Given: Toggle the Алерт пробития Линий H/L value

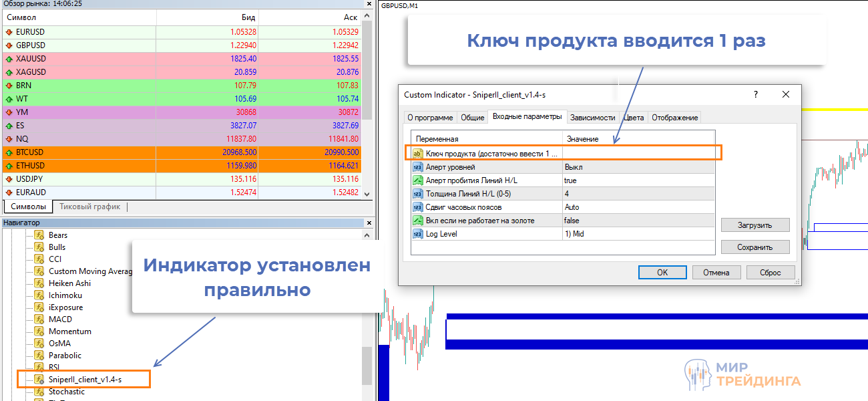Looking at the screenshot, I should click(638, 180).
